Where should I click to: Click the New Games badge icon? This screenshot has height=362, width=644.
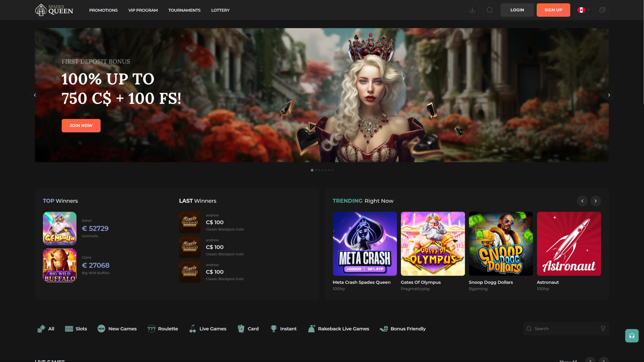101,329
